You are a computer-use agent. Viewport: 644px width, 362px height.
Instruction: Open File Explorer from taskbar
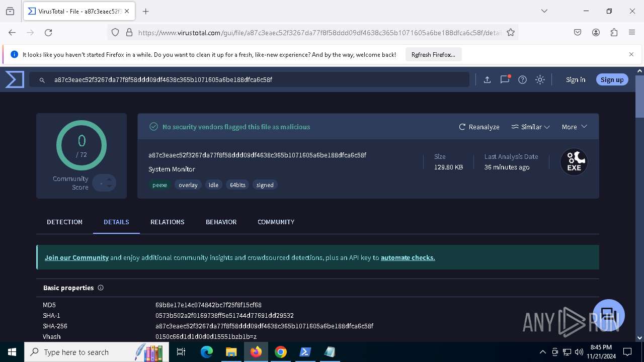[231, 352]
